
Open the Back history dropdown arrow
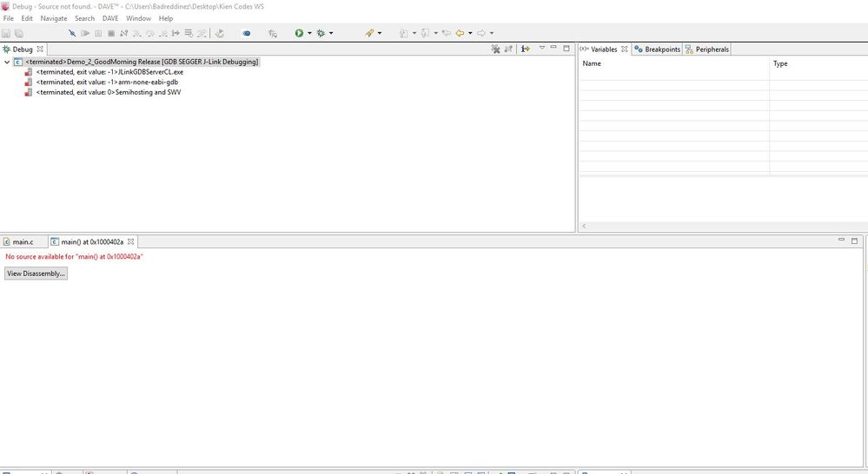point(470,33)
